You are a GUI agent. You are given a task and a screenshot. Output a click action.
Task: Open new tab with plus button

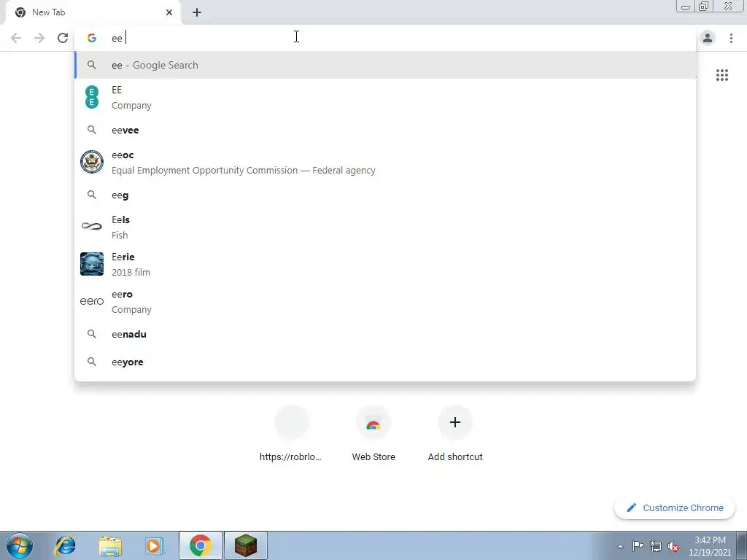pyautogui.click(x=197, y=12)
